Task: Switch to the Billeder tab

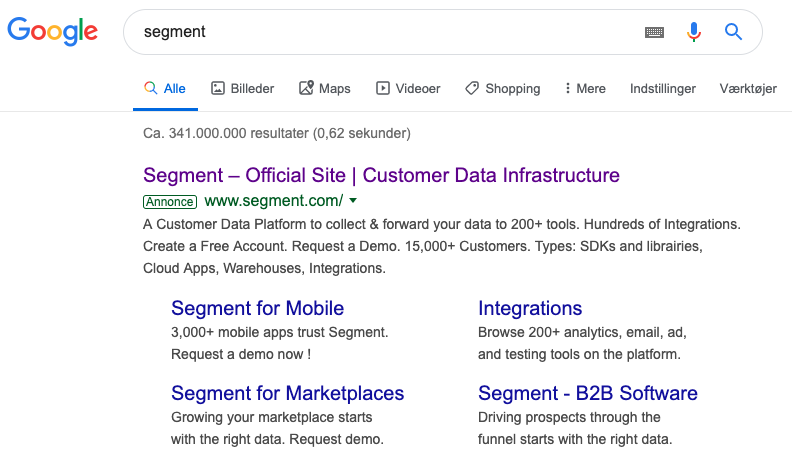Action: [242, 88]
